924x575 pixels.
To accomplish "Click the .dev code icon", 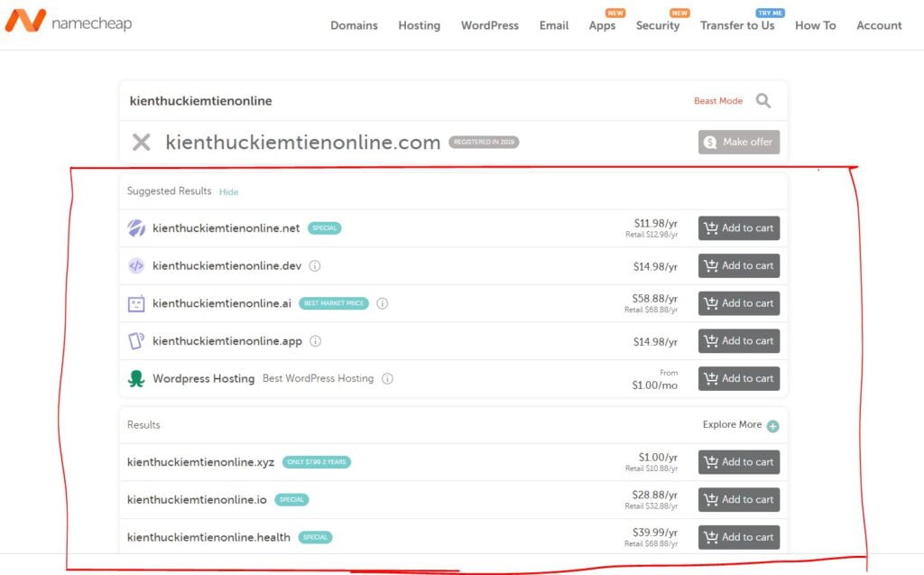I will 136,266.
